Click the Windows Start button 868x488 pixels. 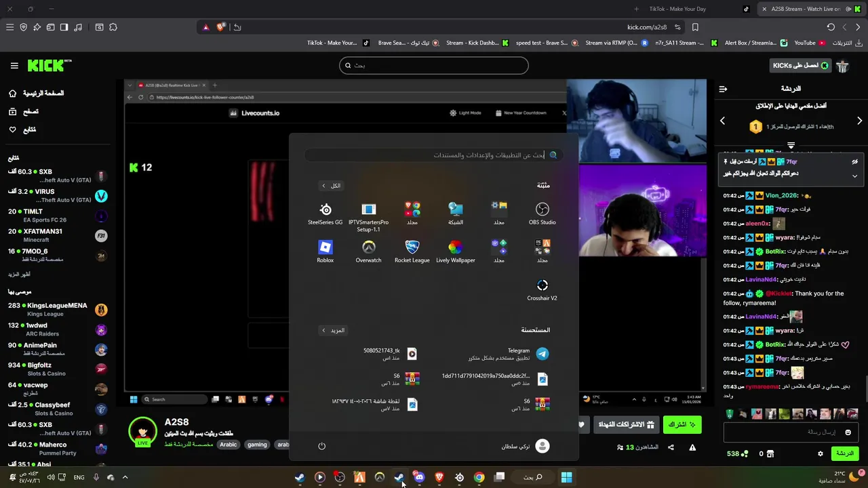tap(566, 477)
